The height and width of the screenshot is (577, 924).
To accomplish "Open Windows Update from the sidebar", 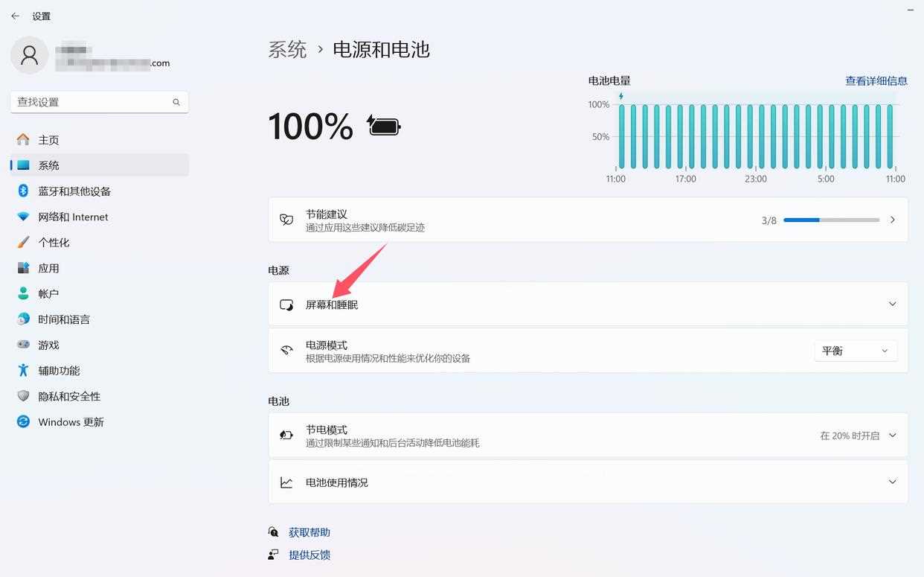I will (x=23, y=421).
